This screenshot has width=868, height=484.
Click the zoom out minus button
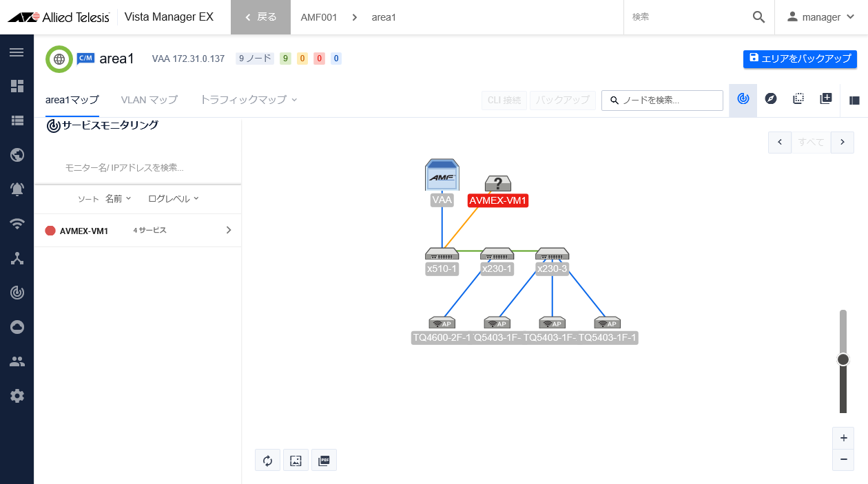pyautogui.click(x=843, y=460)
